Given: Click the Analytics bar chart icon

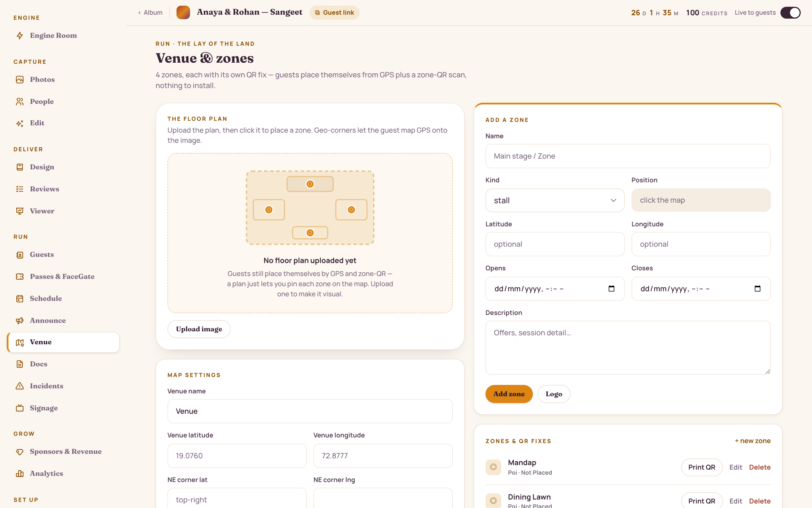Looking at the screenshot, I should pos(20,474).
